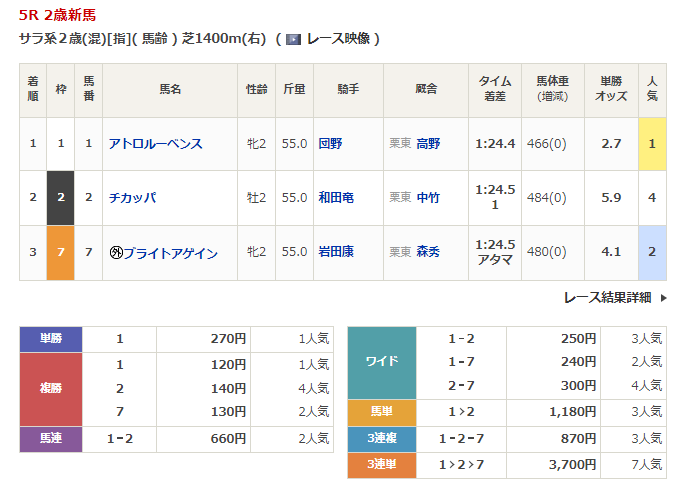Screen dimensions: 681x484
Task: Click the yellow popularity rank 1 cell
Action: 652,144
